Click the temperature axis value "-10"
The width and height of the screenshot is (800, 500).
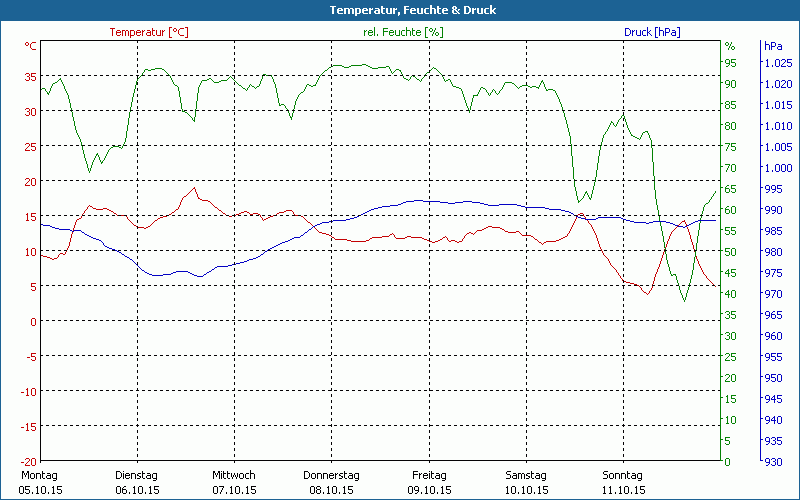pyautogui.click(x=29, y=391)
